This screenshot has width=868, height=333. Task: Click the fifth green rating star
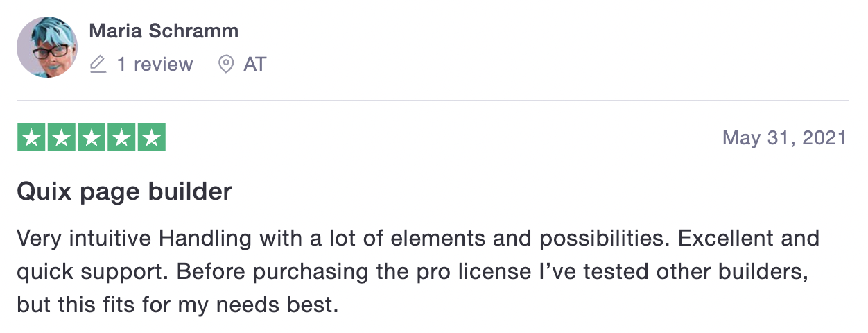coord(151,137)
